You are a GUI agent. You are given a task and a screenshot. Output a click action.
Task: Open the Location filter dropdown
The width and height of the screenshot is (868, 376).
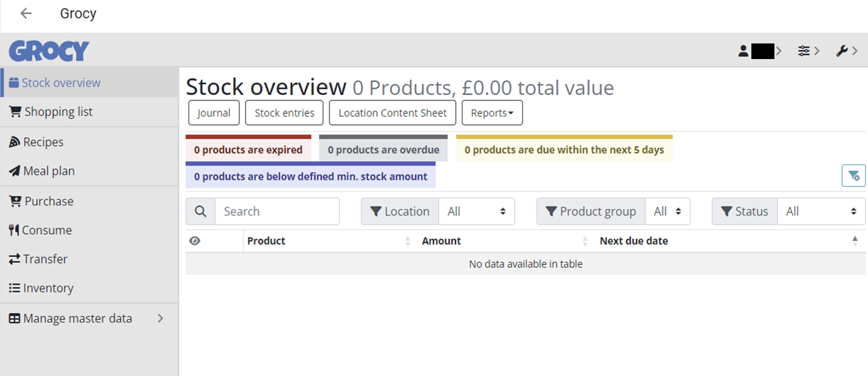477,212
